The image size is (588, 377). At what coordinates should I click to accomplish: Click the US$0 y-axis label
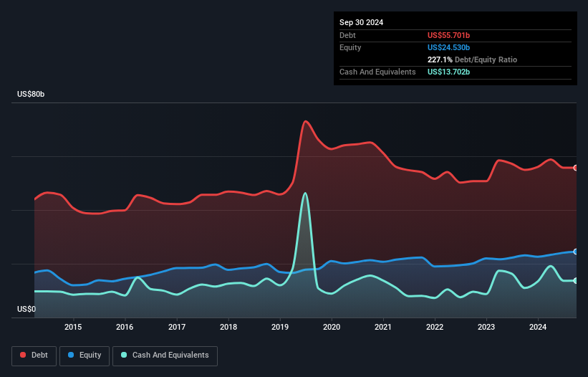(x=26, y=309)
